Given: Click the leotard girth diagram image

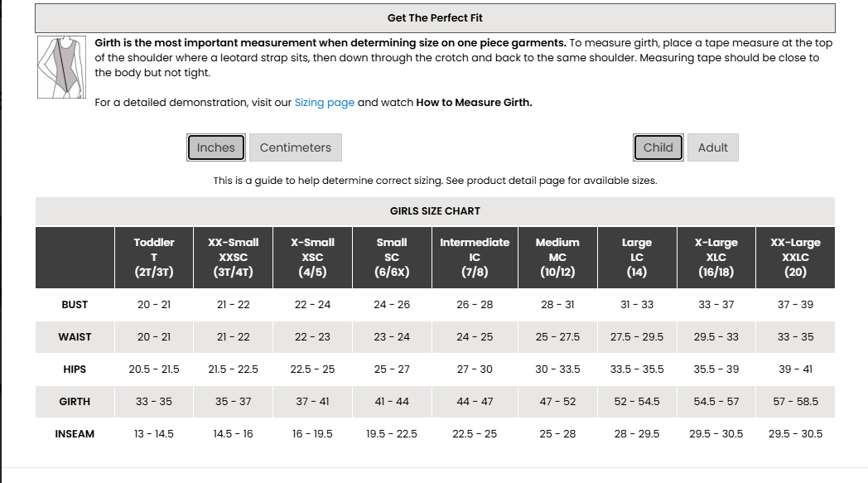Looking at the screenshot, I should click(x=62, y=67).
